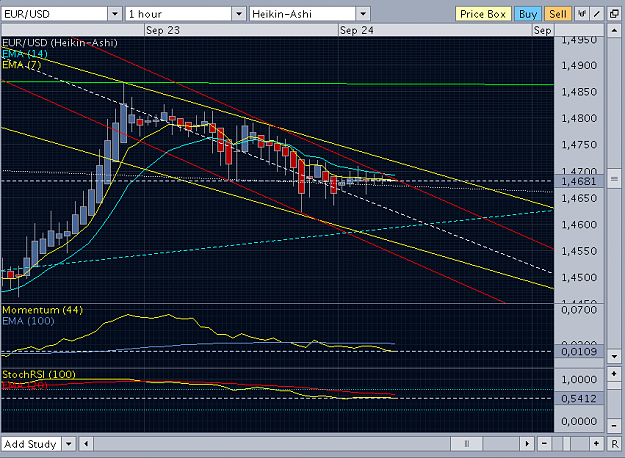
Task: Click momentum value marker 0,0109
Action: [x=579, y=352]
